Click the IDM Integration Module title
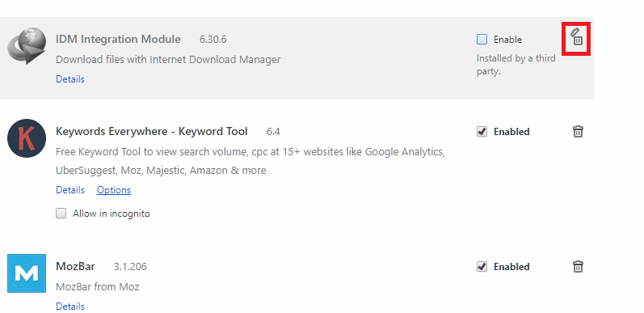 point(118,39)
